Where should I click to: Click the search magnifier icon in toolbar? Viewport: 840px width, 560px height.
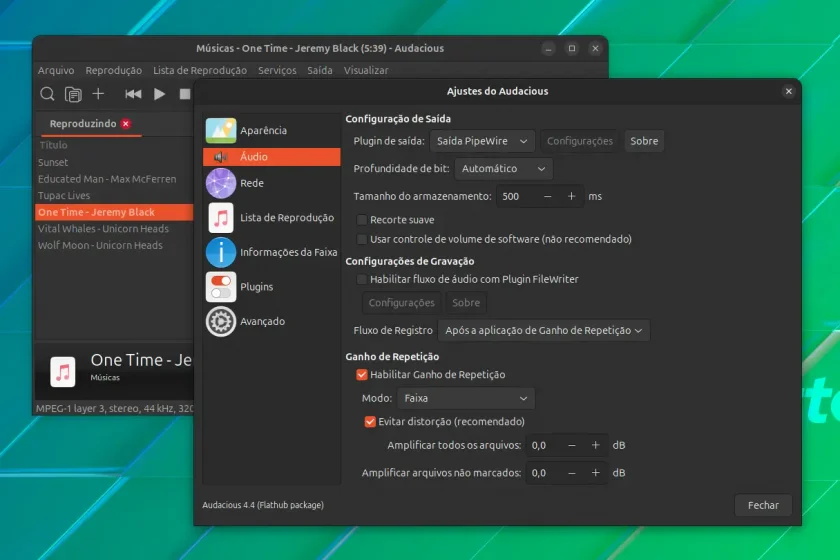[x=47, y=94]
